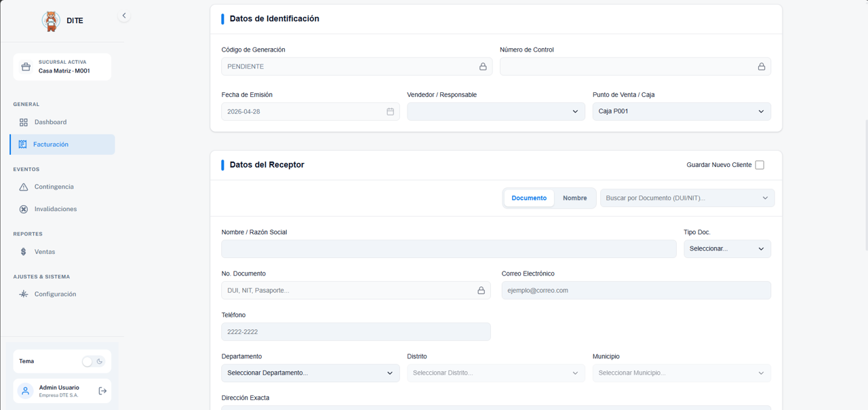Screen dimensions: 868x410
Task: Open the Seleccionar Departamento dropdown
Action: (310, 373)
